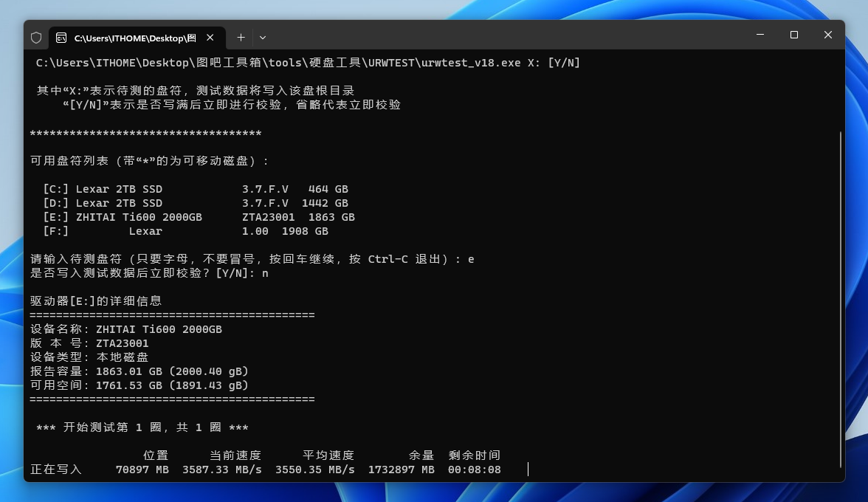Screen dimensions: 868x502
Task: Close the terminal window
Action: 828,35
